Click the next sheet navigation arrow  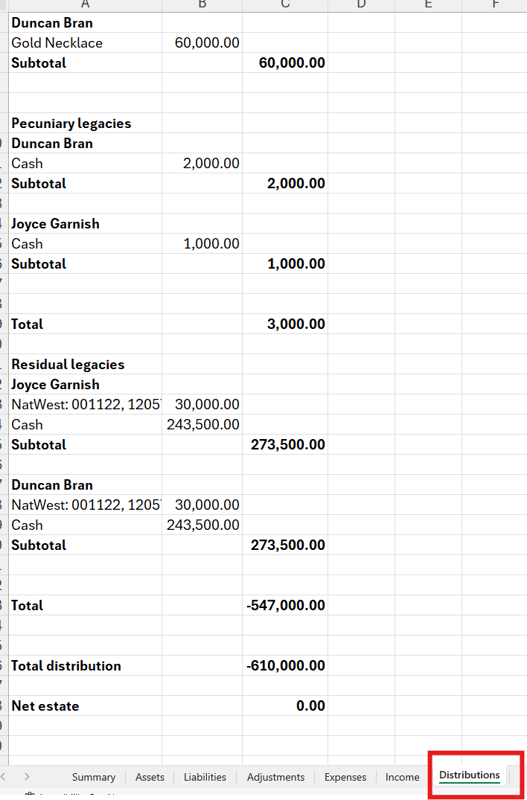(27, 777)
